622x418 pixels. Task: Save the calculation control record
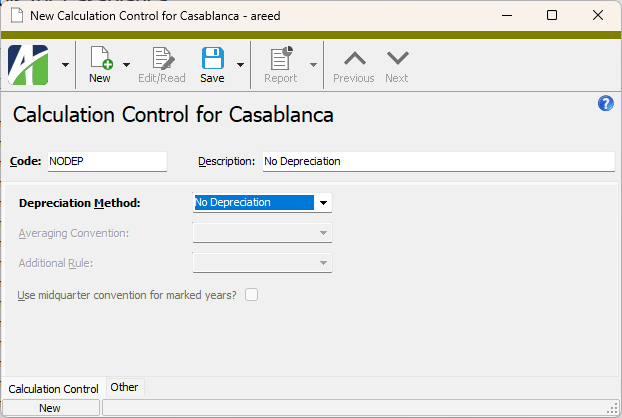[213, 58]
